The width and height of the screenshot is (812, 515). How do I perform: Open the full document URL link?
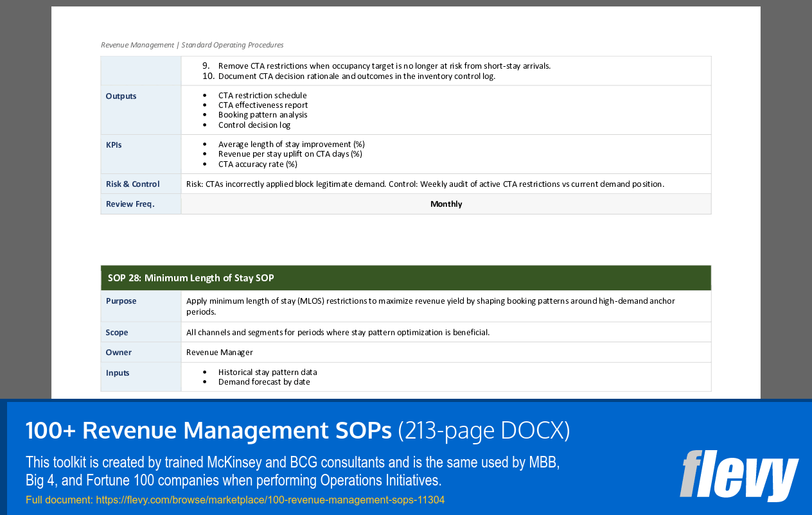pos(270,500)
